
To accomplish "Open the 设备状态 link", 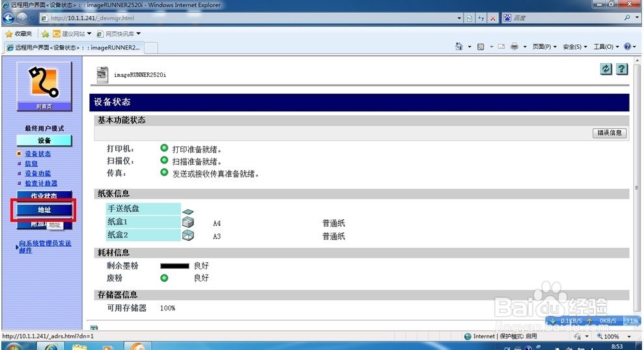I will click(38, 154).
